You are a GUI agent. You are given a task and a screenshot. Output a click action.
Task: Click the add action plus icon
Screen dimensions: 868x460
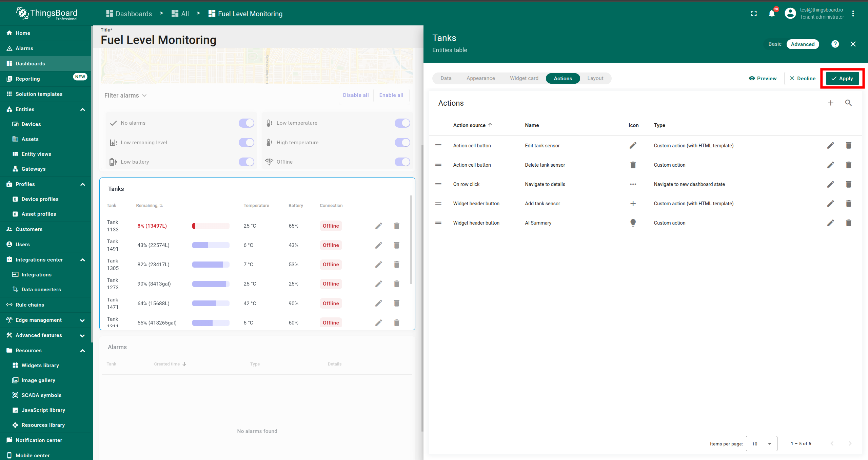coord(830,103)
